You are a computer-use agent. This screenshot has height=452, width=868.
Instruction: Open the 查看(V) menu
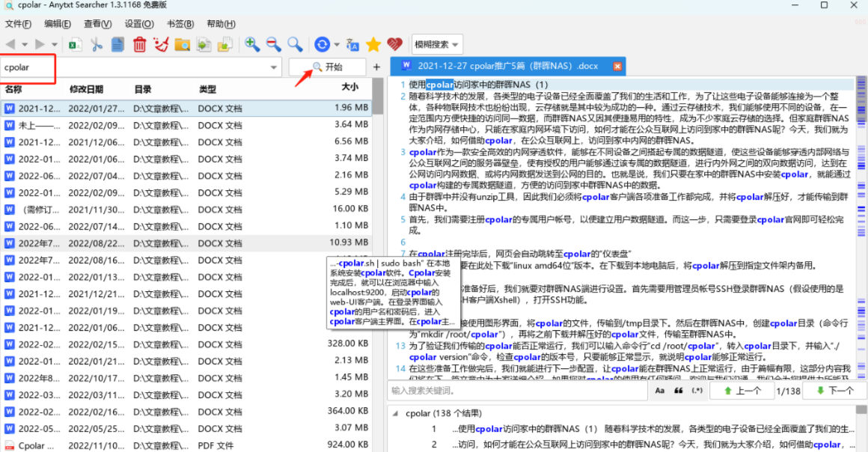[98, 24]
